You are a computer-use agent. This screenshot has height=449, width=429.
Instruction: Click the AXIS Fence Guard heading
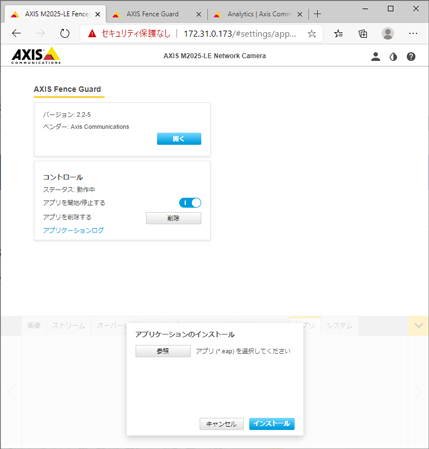[x=67, y=89]
